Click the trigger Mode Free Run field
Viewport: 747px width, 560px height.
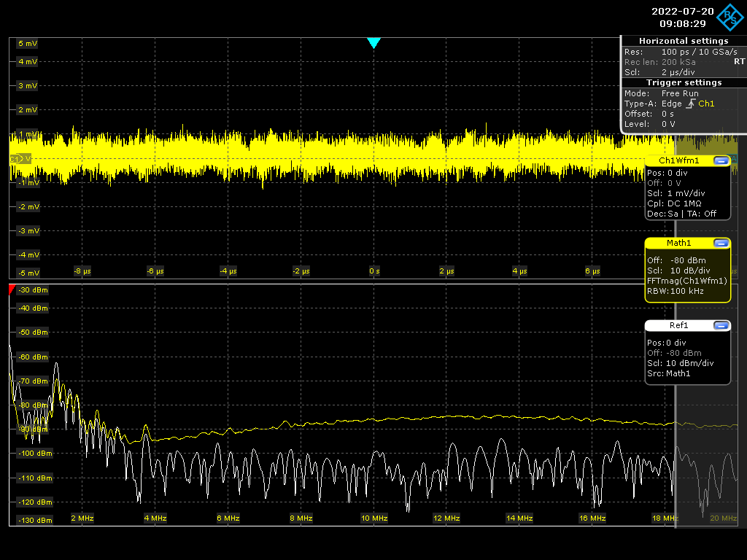click(x=680, y=93)
